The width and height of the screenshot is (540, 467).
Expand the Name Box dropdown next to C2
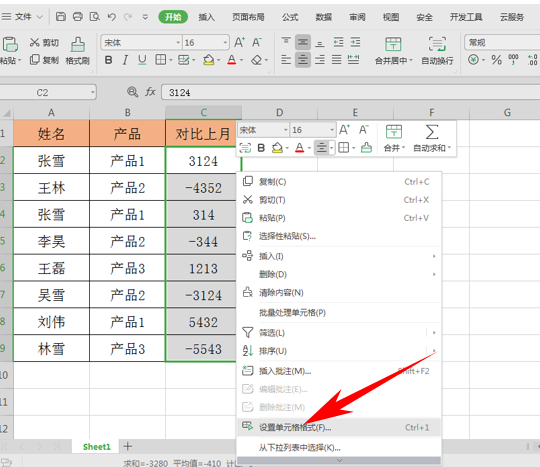pos(92,92)
